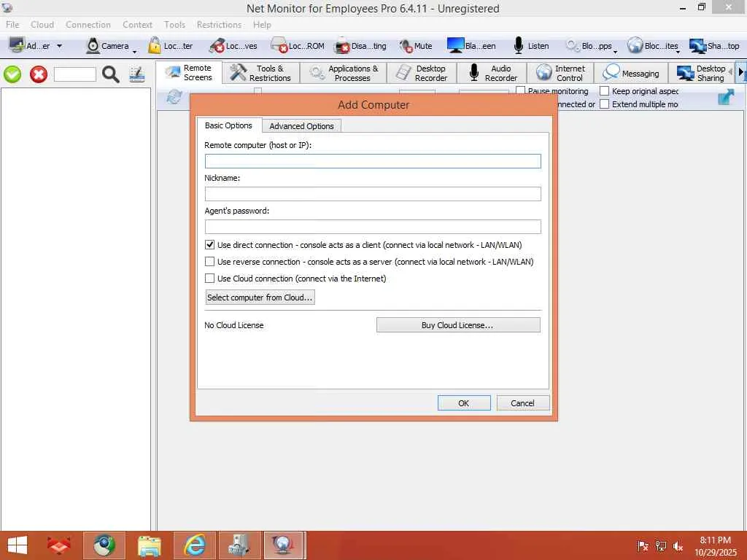Click Buy Cloud License button
The image size is (747, 560).
tap(458, 324)
